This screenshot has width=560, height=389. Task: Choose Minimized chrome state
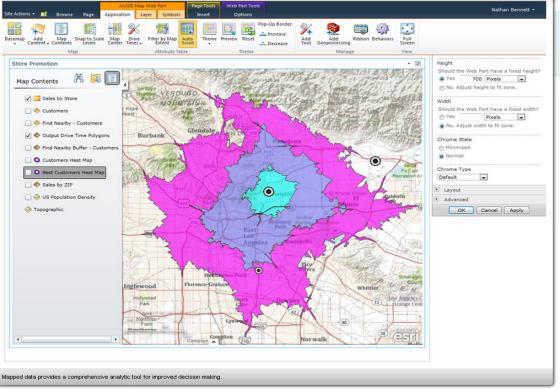(442, 148)
